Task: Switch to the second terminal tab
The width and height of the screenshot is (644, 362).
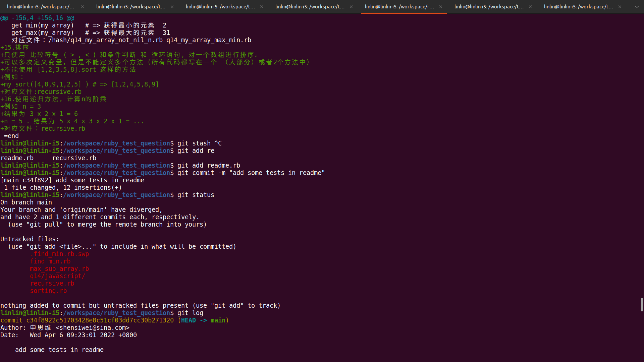Action: pos(131,7)
